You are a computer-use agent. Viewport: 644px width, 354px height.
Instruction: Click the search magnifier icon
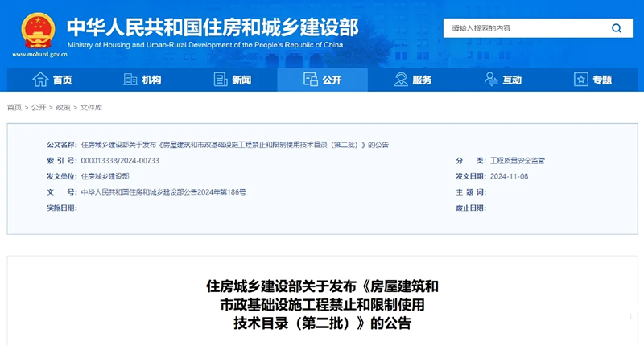[x=617, y=28]
